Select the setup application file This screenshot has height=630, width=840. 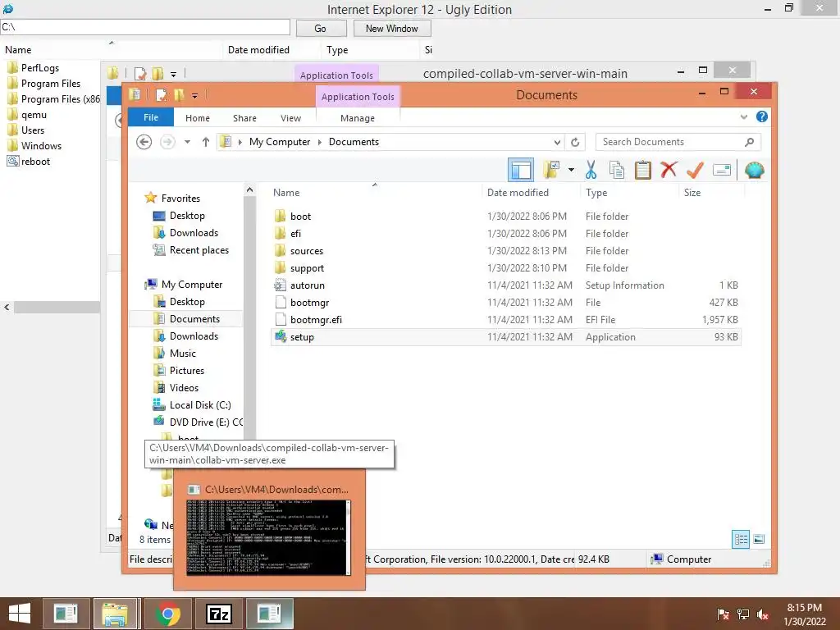pos(505,336)
